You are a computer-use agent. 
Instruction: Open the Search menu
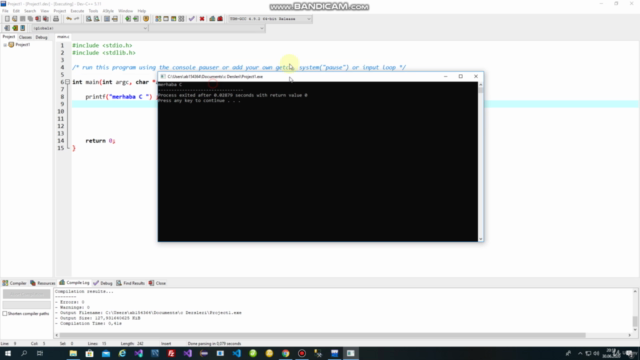[x=30, y=11]
